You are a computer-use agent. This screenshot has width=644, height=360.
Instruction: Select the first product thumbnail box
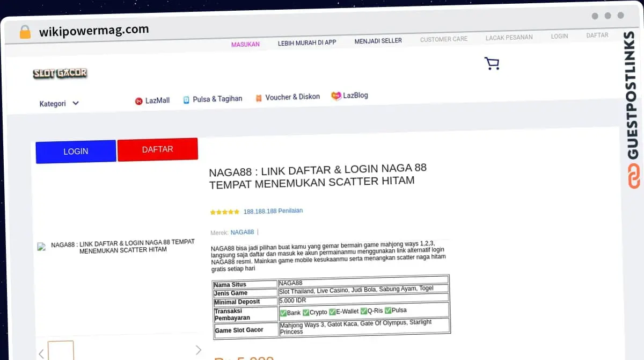(61, 351)
